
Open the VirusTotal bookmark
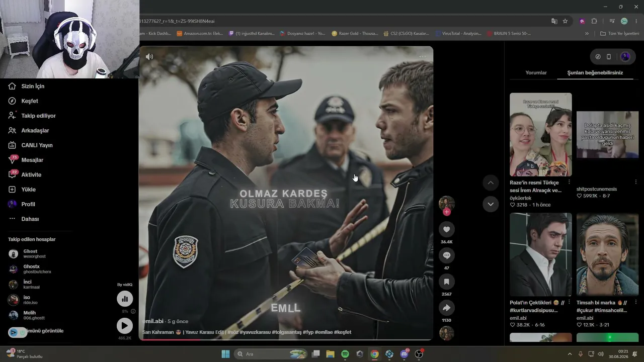pos(459,34)
